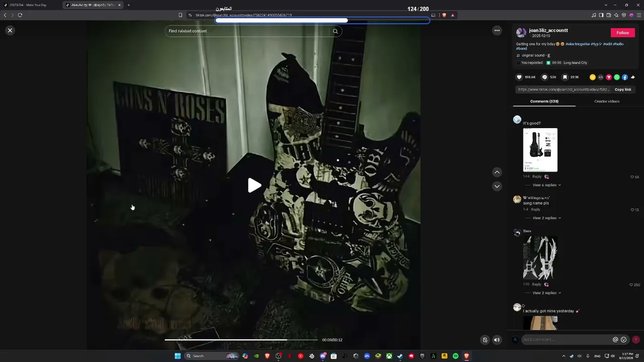Open the Leo AI sparkle icon

coord(616,15)
